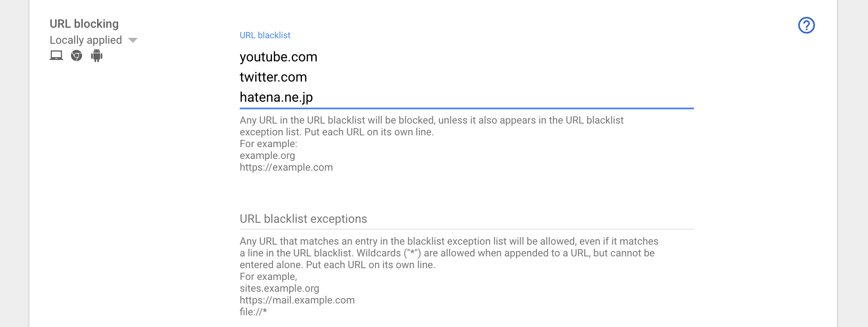
Task: Click the blue URL blacklist label
Action: (x=265, y=35)
